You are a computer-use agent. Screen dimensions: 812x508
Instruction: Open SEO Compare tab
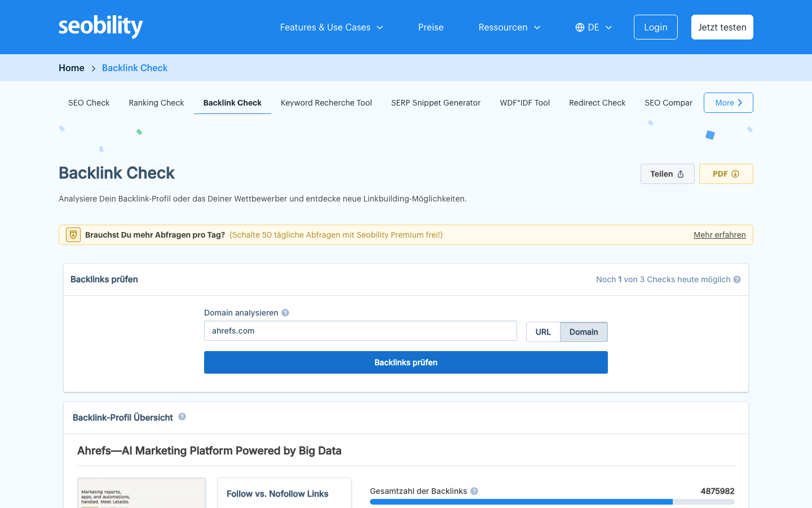tap(668, 103)
